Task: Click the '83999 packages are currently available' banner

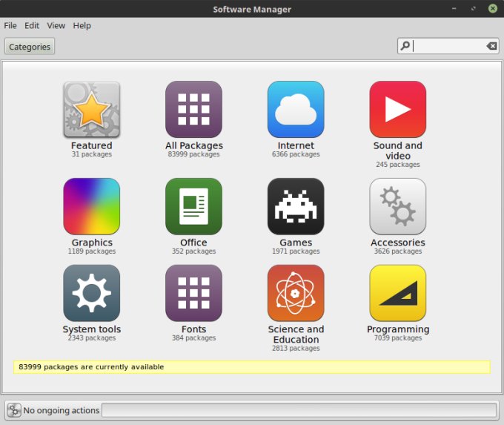Action: [252, 366]
